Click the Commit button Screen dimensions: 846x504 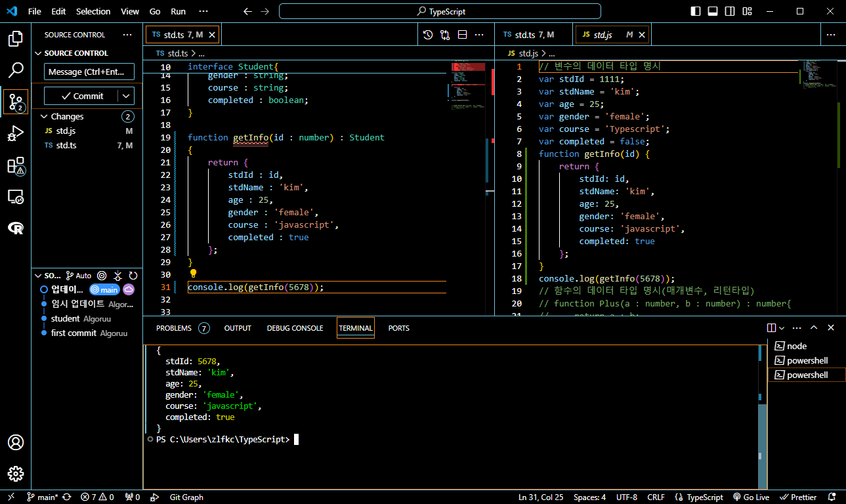[x=82, y=96]
